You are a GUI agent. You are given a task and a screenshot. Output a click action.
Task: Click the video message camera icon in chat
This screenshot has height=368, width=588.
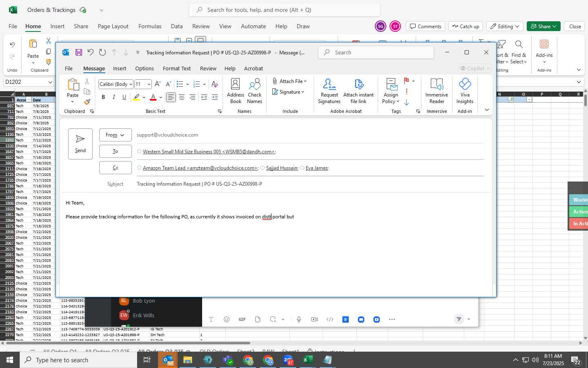click(314, 319)
